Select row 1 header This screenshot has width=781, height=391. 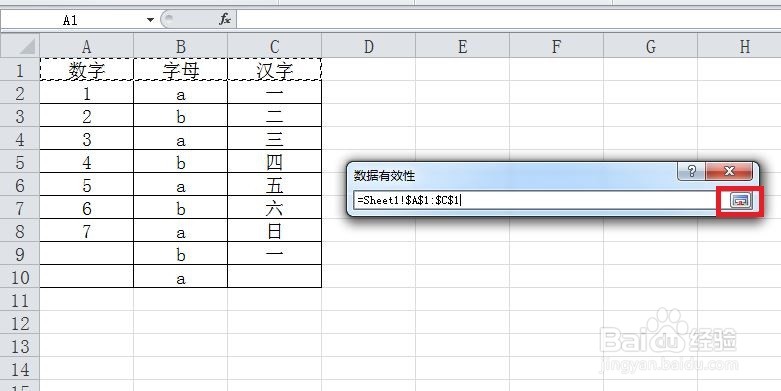tap(20, 70)
